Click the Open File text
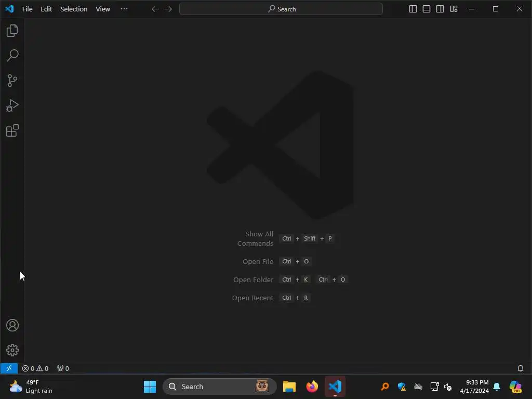Viewport: 532px width, 399px height. coord(258,262)
